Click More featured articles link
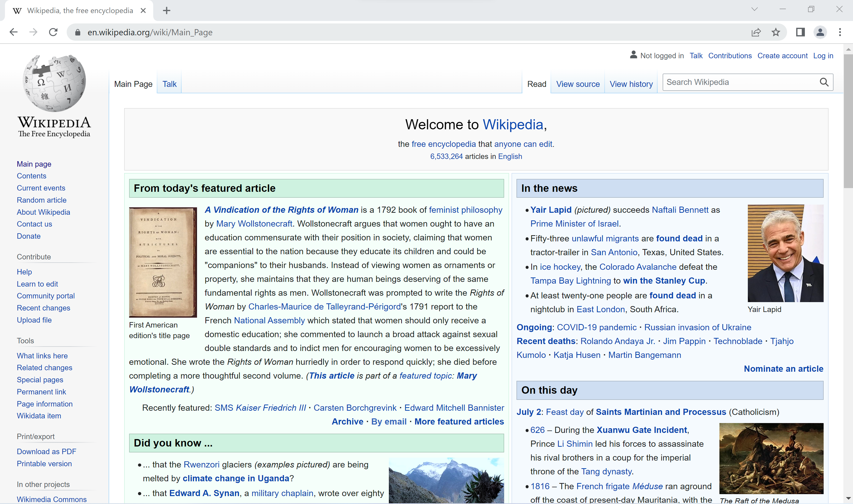 tap(459, 422)
